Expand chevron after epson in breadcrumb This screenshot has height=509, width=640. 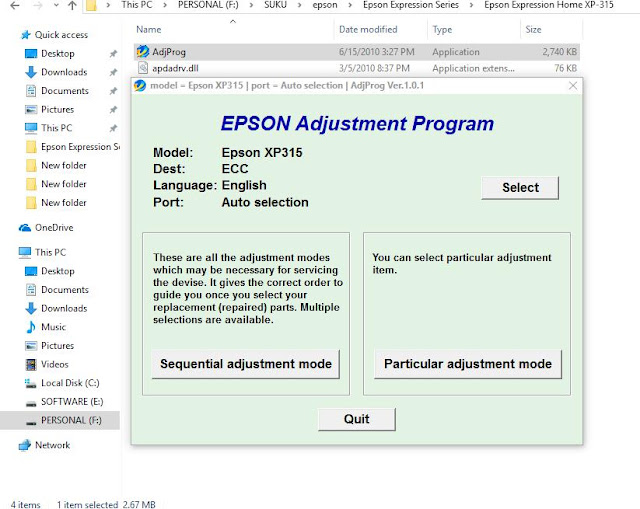(350, 5)
